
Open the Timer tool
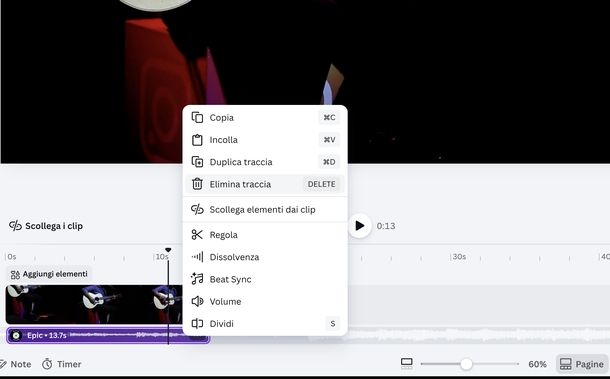[62, 364]
